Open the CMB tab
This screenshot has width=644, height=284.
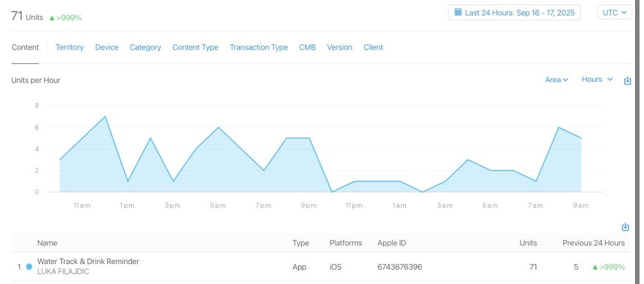pyautogui.click(x=307, y=47)
